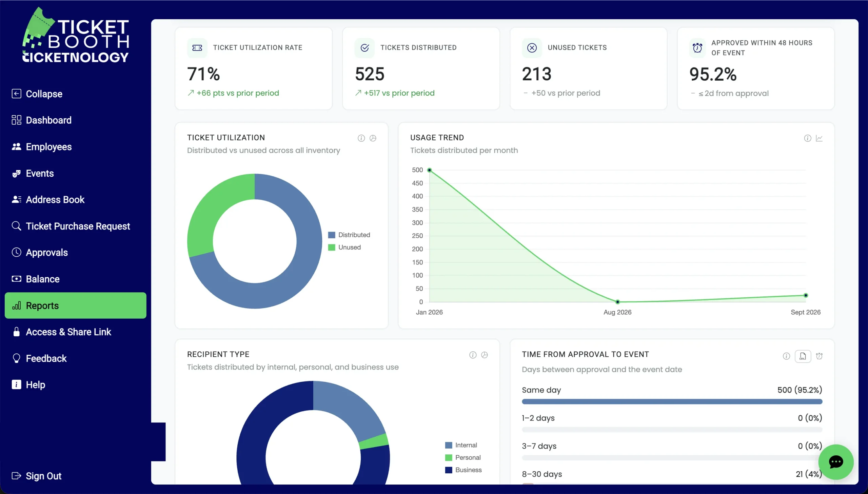
Task: Click the Ticket Utilization pie chart icon
Action: pos(373,138)
